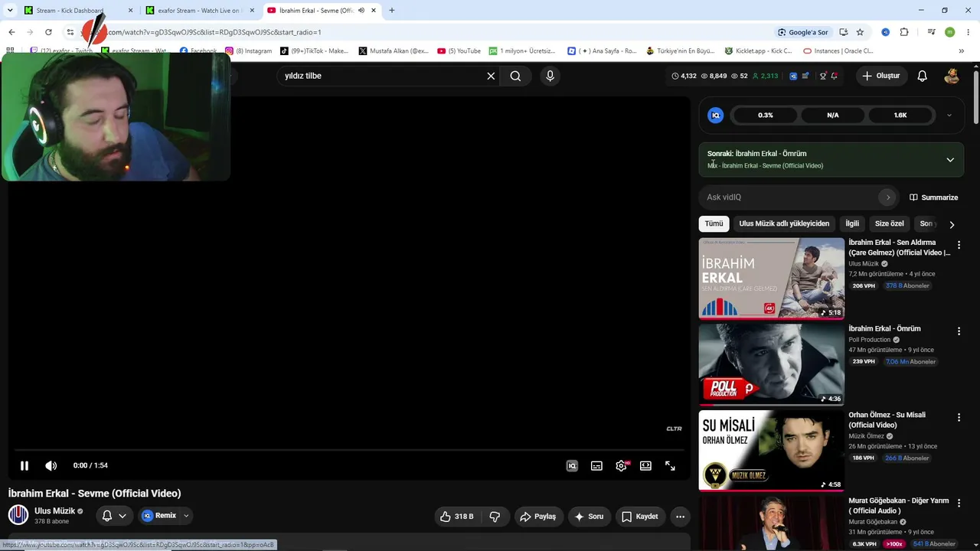Mute the İbrahim Erkal tab audio icon
The width and height of the screenshot is (980, 551).
click(x=361, y=11)
